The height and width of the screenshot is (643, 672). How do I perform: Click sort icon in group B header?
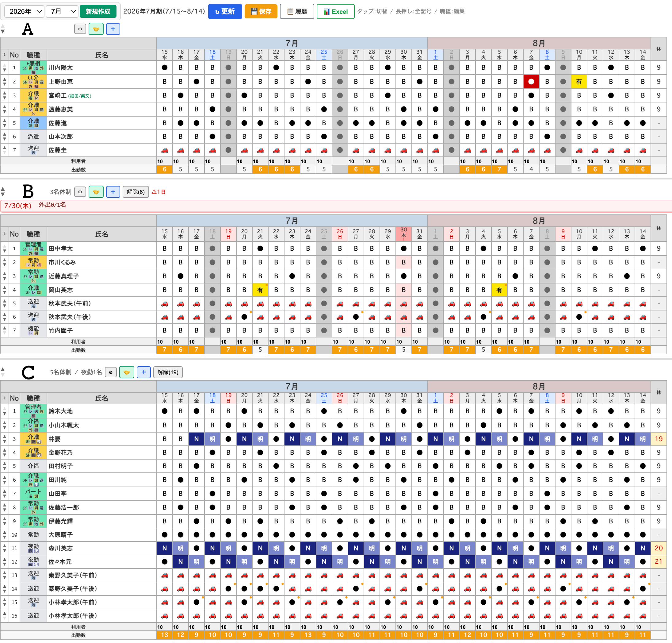click(5, 234)
